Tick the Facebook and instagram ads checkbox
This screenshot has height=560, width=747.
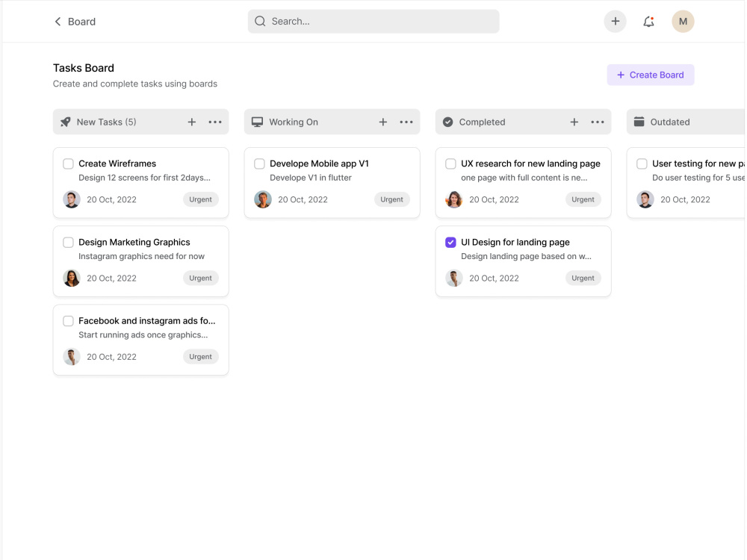(x=68, y=321)
